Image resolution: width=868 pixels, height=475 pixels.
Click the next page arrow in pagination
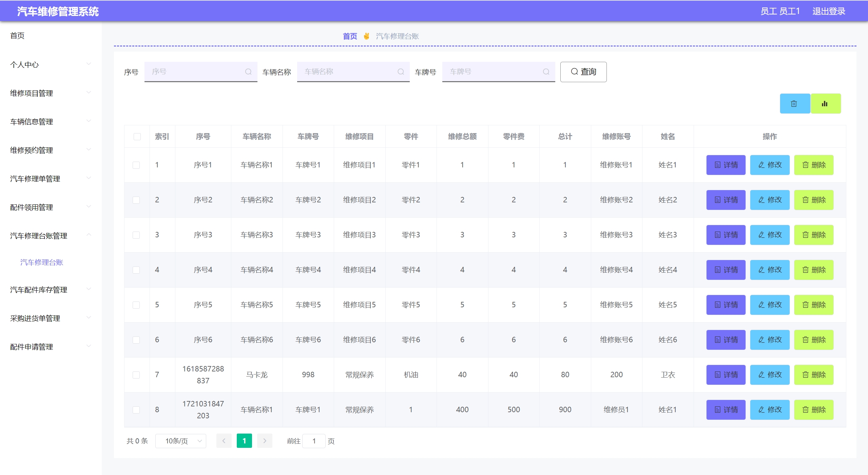coord(265,441)
